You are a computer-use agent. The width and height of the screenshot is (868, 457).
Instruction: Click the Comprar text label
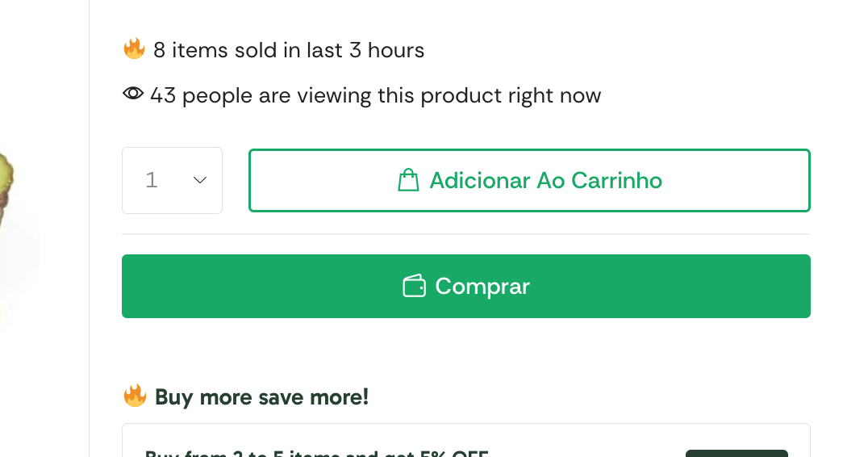(482, 287)
